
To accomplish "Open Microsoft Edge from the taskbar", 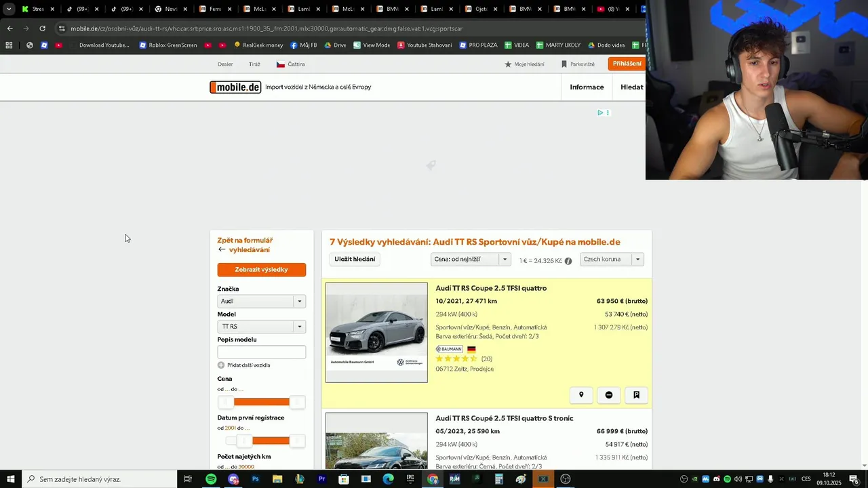I will (x=388, y=479).
